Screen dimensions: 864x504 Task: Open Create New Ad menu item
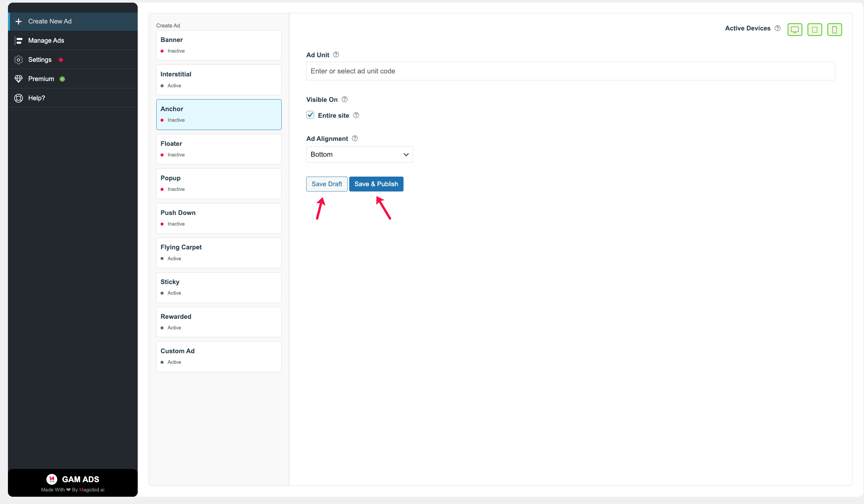coord(73,21)
